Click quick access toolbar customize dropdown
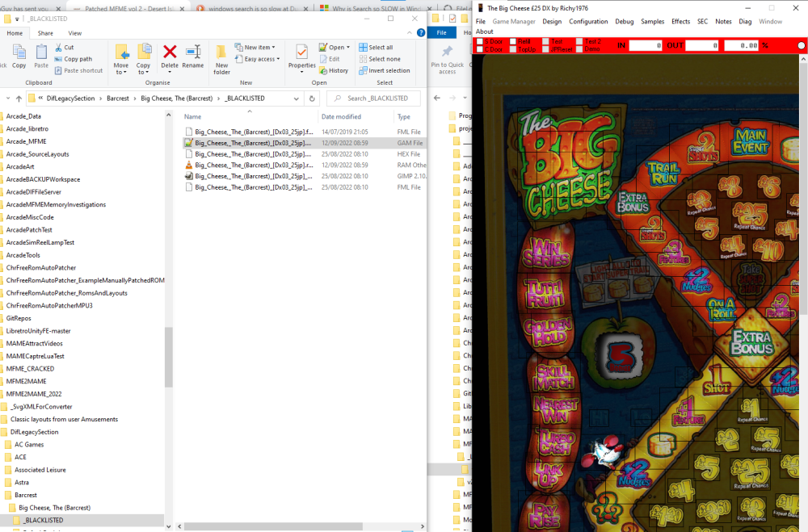The width and height of the screenshot is (808, 532). (x=17, y=19)
